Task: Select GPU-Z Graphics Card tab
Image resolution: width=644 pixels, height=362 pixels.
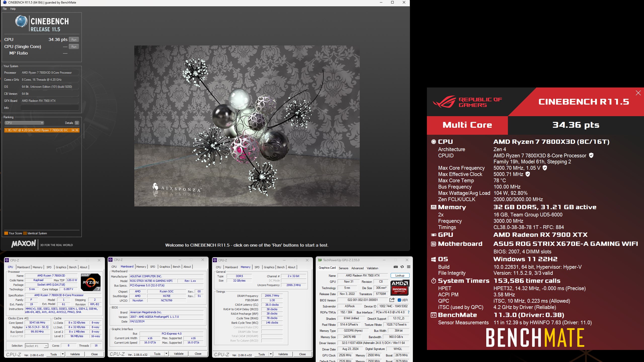Action: (x=327, y=268)
